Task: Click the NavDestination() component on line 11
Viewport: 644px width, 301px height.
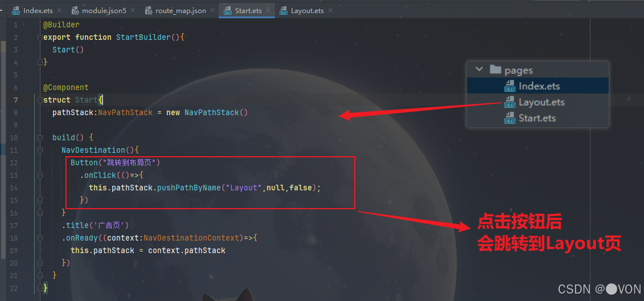Action: coord(98,150)
